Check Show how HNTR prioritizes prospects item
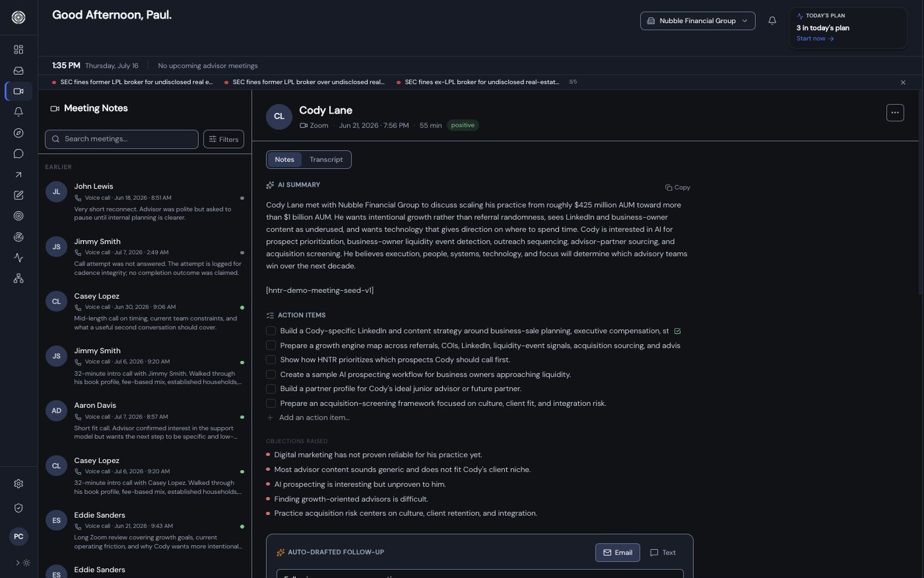924x578 pixels. pyautogui.click(x=271, y=360)
